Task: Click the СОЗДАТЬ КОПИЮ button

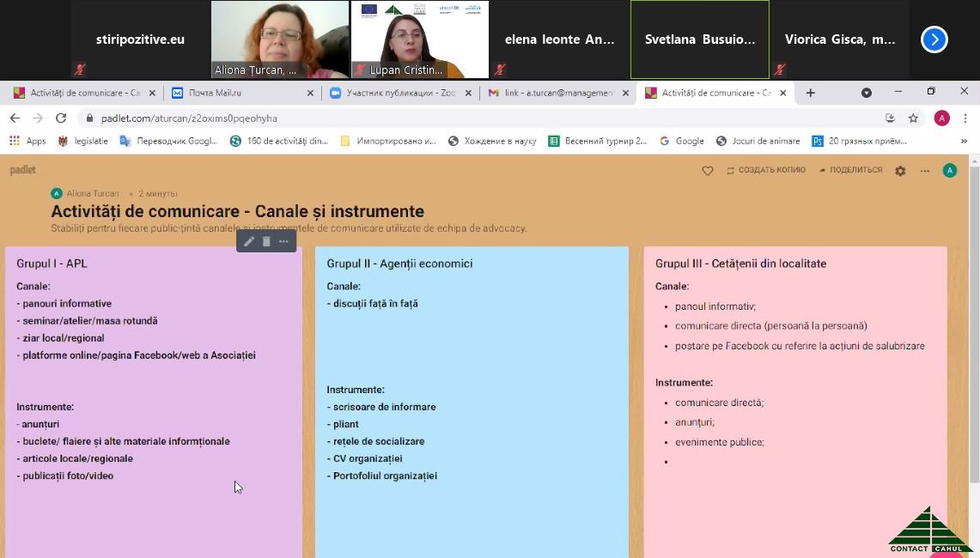Action: point(765,170)
